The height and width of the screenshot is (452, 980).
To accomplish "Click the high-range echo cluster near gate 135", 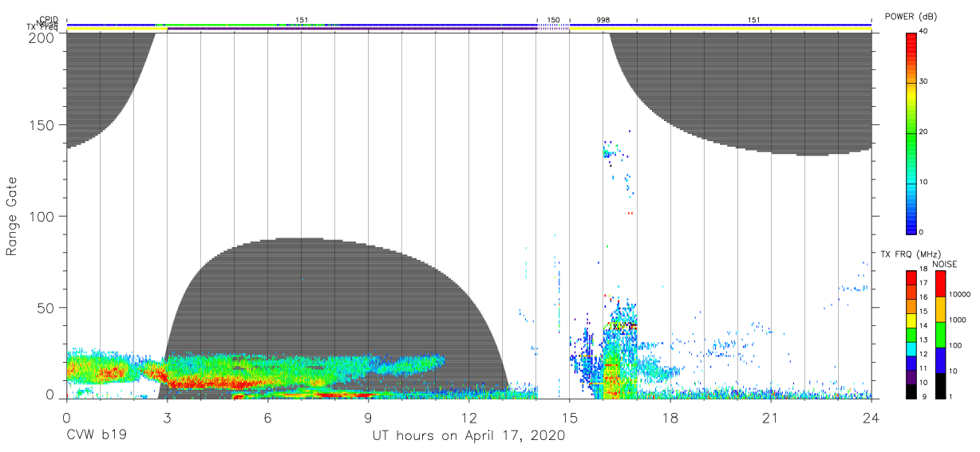I will coord(610,151).
